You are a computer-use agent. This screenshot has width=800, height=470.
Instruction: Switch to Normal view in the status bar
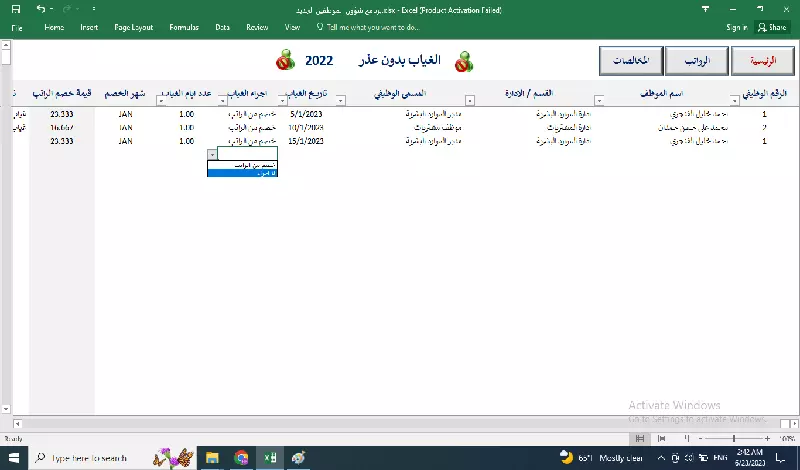[639, 438]
